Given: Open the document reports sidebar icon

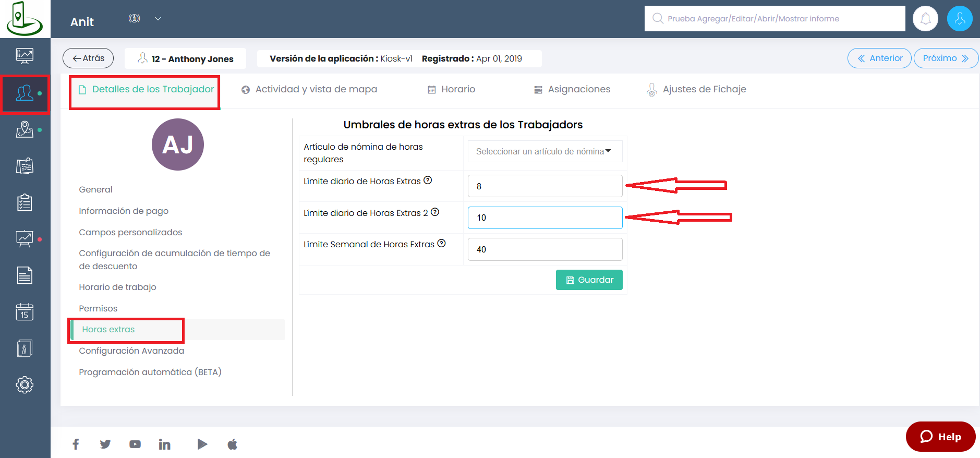Looking at the screenshot, I should tap(25, 275).
